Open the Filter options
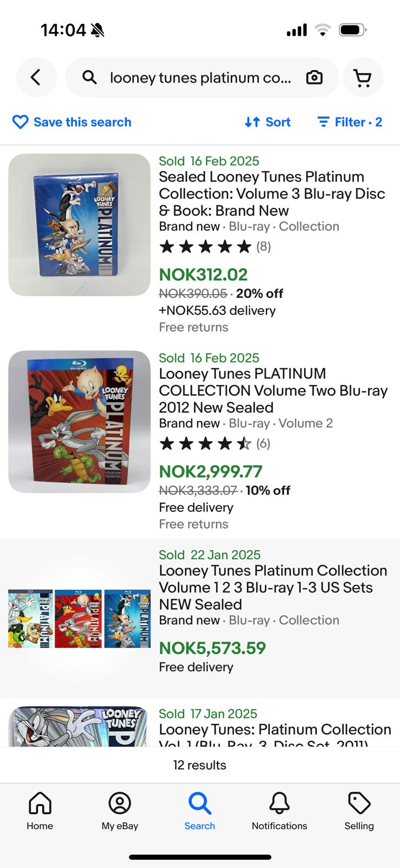Image resolution: width=400 pixels, height=868 pixels. [x=350, y=122]
